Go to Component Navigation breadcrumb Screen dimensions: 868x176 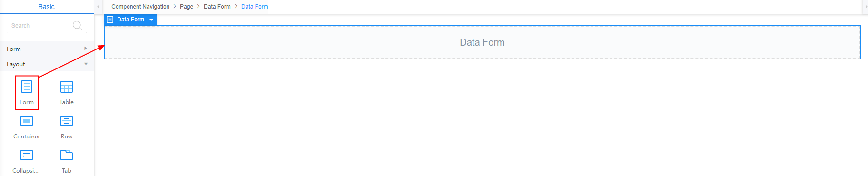click(x=140, y=7)
